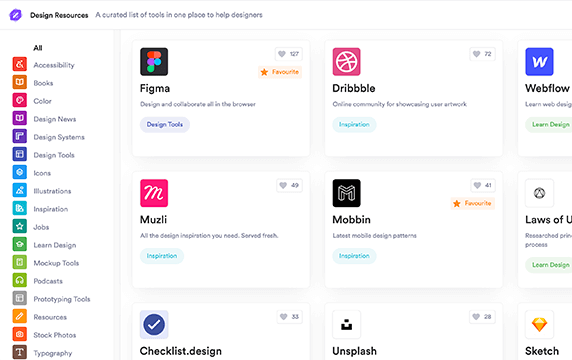
Task: Select the Color palette icon in sidebar
Action: click(x=20, y=100)
